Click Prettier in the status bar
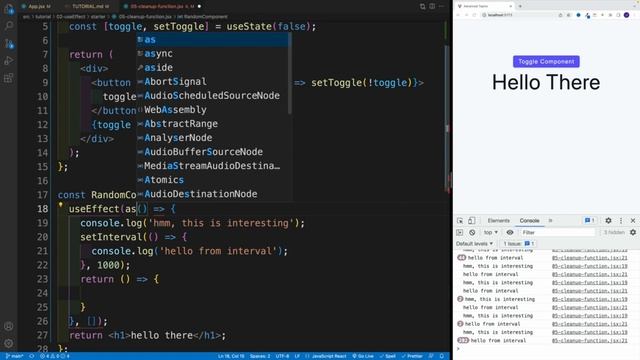 412,356
